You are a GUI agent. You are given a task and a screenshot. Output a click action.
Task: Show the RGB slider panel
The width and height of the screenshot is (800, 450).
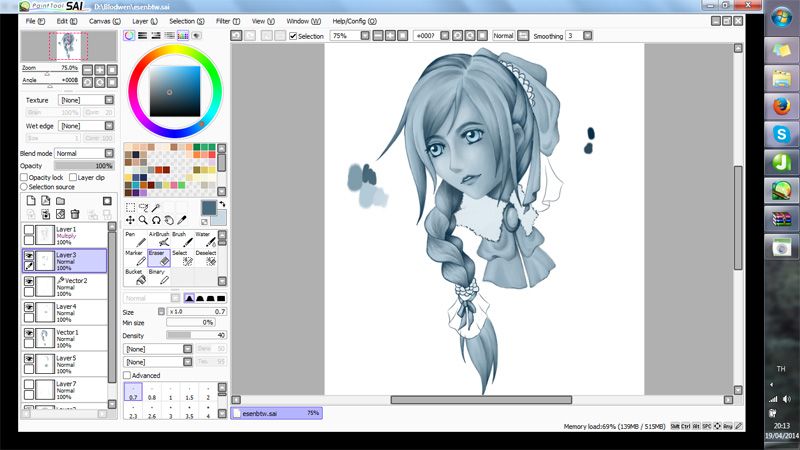click(x=142, y=35)
